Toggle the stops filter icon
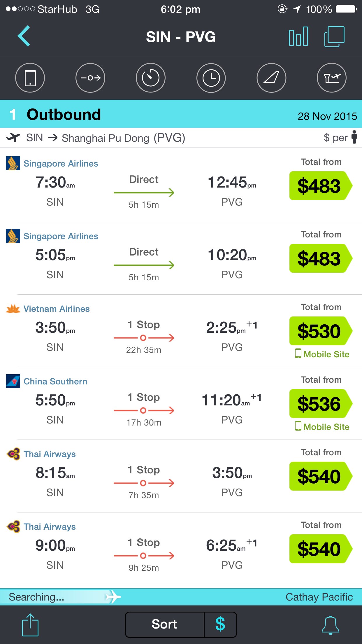Viewport: 362px width, 644px height. (x=90, y=78)
